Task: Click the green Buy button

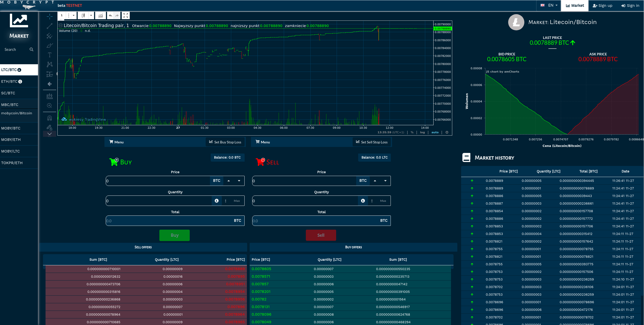Action: click(175, 235)
